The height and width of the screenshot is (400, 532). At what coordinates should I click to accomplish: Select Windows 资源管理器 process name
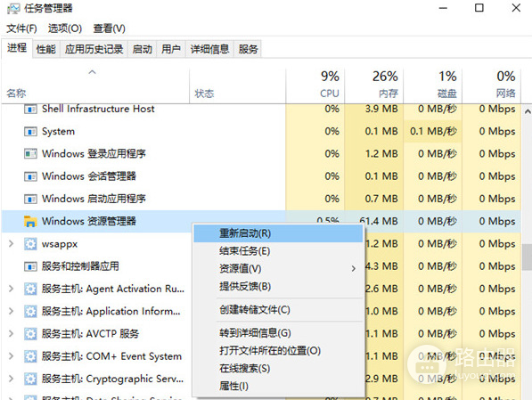(x=89, y=221)
